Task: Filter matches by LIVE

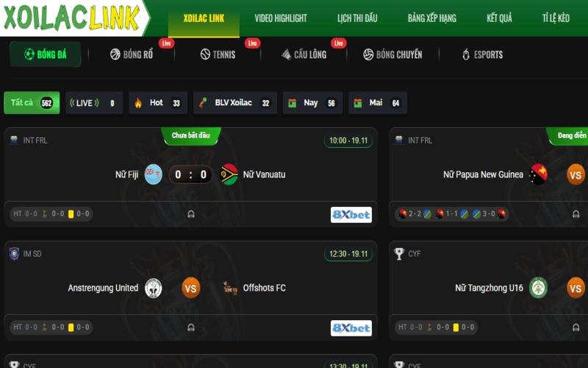Action: 94,103
